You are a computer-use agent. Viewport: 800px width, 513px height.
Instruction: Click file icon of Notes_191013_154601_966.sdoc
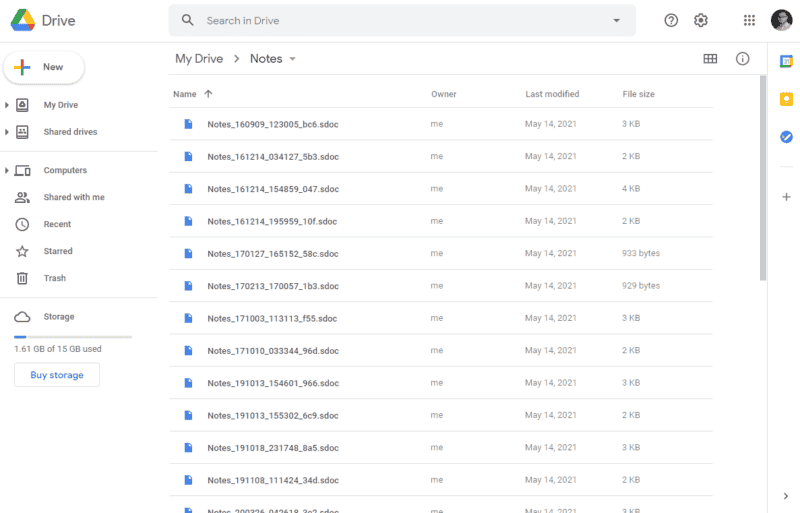point(188,383)
